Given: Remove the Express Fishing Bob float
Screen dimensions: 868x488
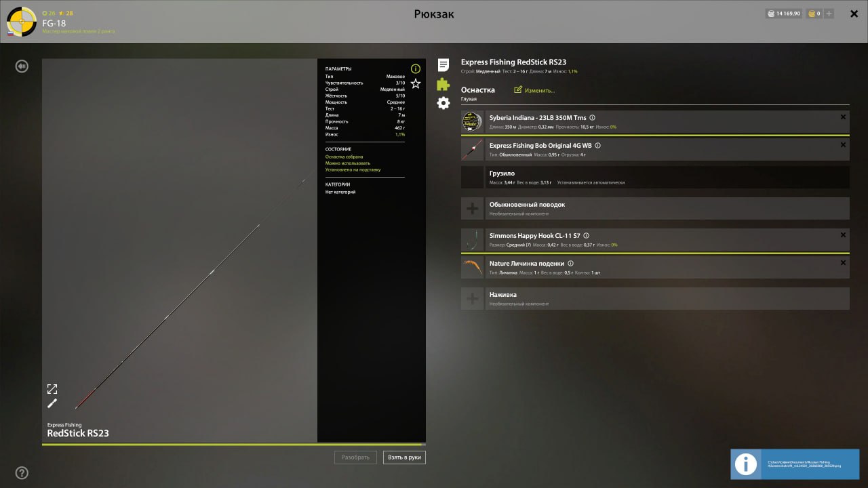Looking at the screenshot, I should (x=843, y=145).
